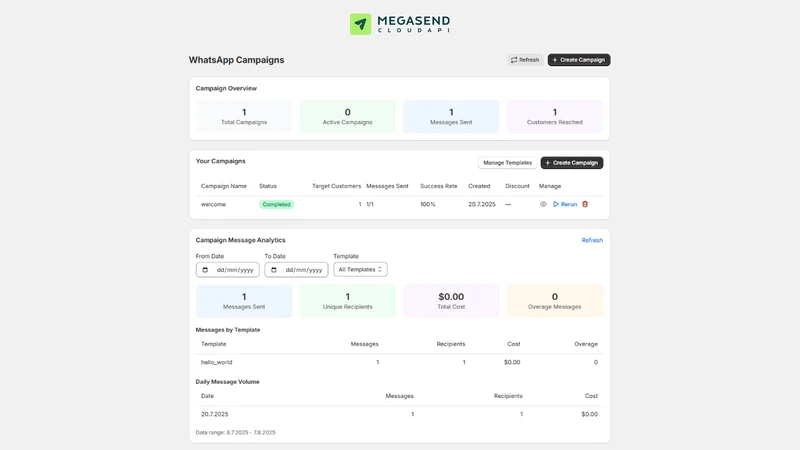The height and width of the screenshot is (450, 800).
Task: Click the eye icon in welcome campaign row
Action: pos(543,204)
